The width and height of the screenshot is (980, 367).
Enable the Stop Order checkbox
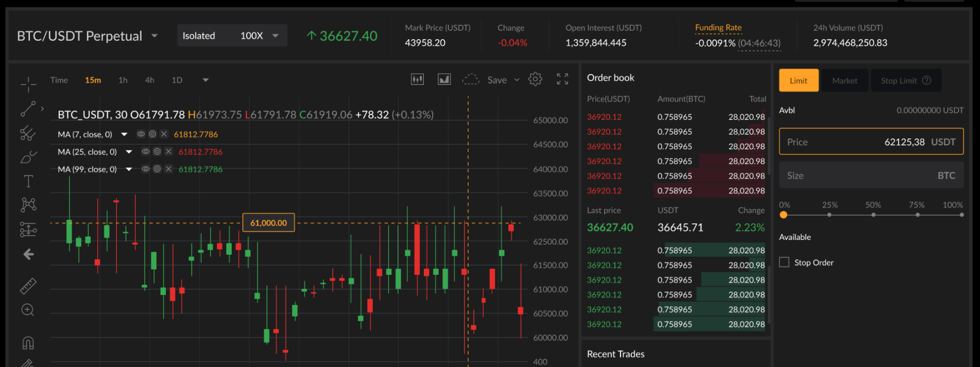tap(784, 263)
